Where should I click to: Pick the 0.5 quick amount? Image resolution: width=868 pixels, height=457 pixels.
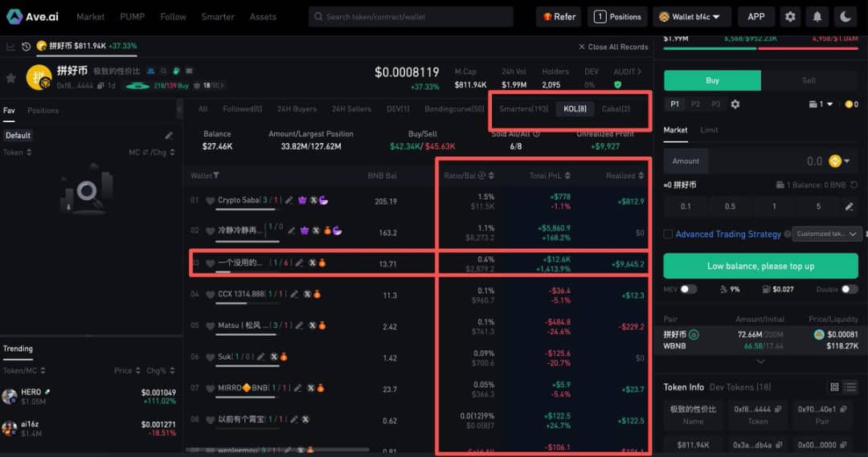(730, 206)
